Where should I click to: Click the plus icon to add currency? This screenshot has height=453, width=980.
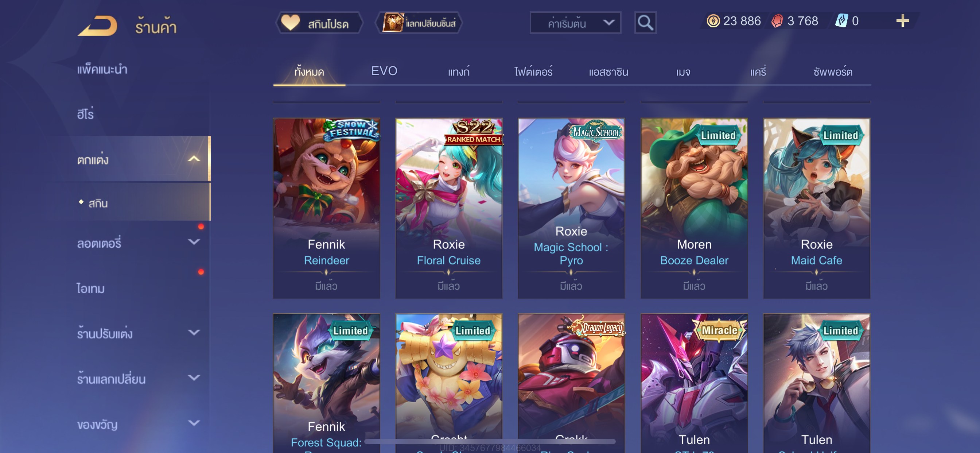(902, 21)
